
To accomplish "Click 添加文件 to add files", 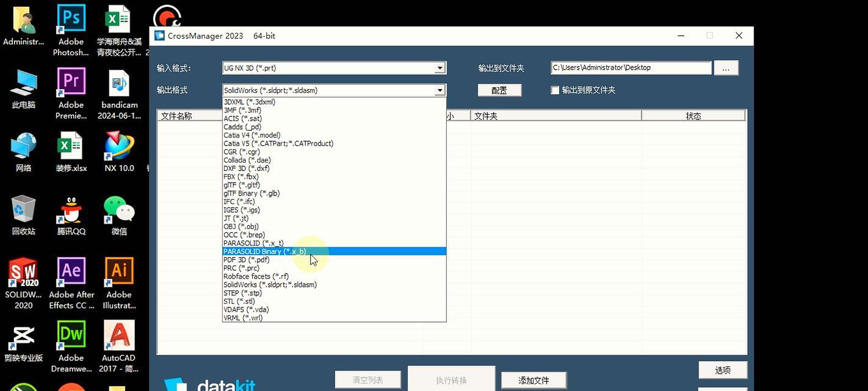I will [x=533, y=381].
